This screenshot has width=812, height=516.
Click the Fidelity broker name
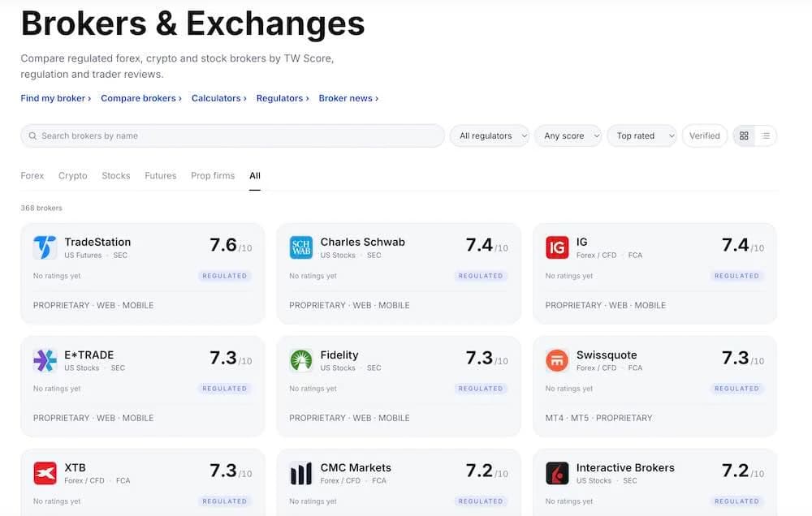(x=339, y=355)
